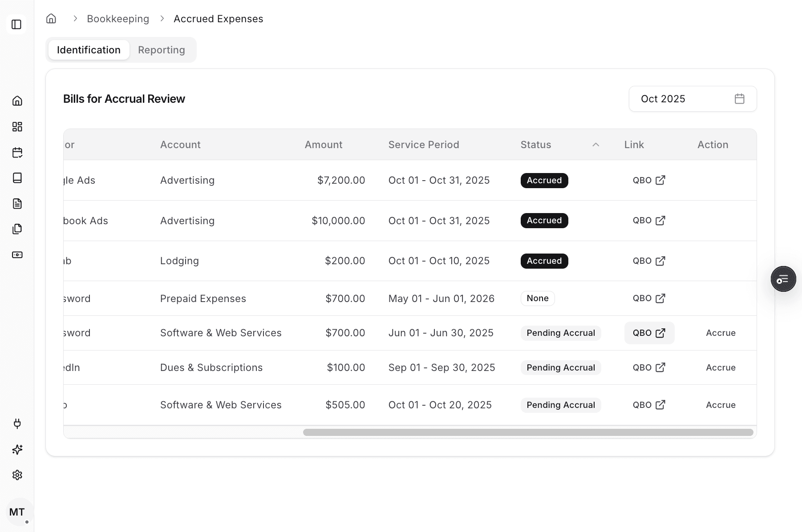
Task: Open the document report icon in sidebar
Action: coord(17,203)
